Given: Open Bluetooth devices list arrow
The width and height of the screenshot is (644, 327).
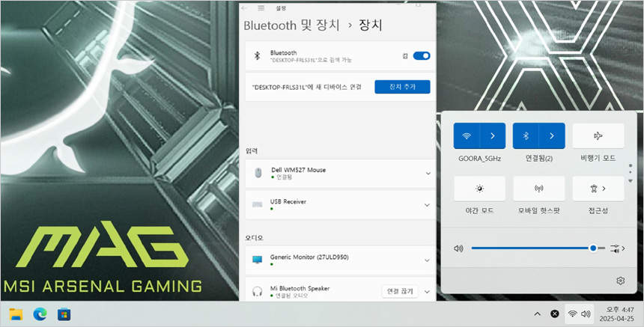Looking at the screenshot, I should (552, 136).
